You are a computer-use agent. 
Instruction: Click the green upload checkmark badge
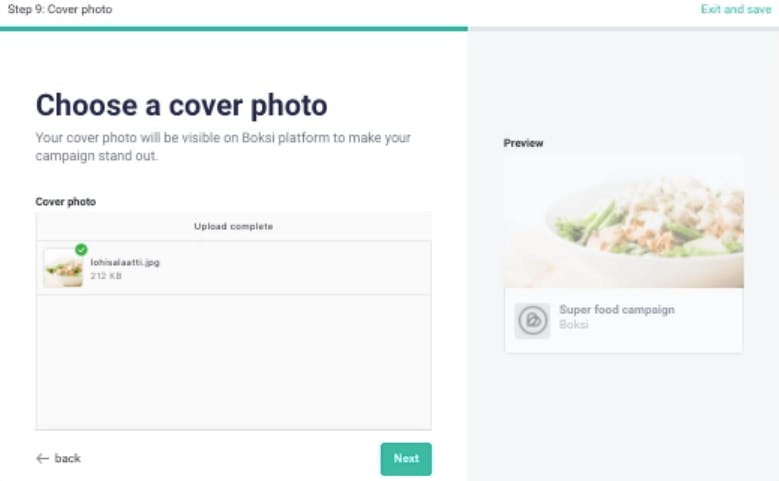81,249
